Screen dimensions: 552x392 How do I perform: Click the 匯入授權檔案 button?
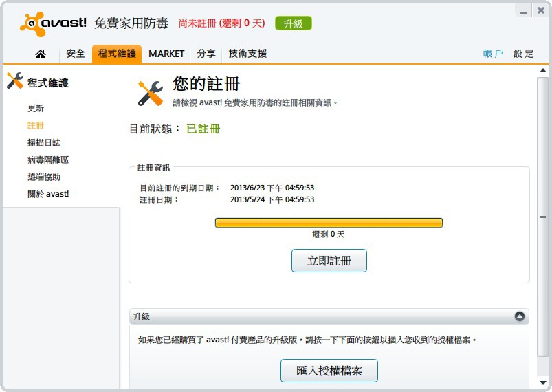point(329,371)
